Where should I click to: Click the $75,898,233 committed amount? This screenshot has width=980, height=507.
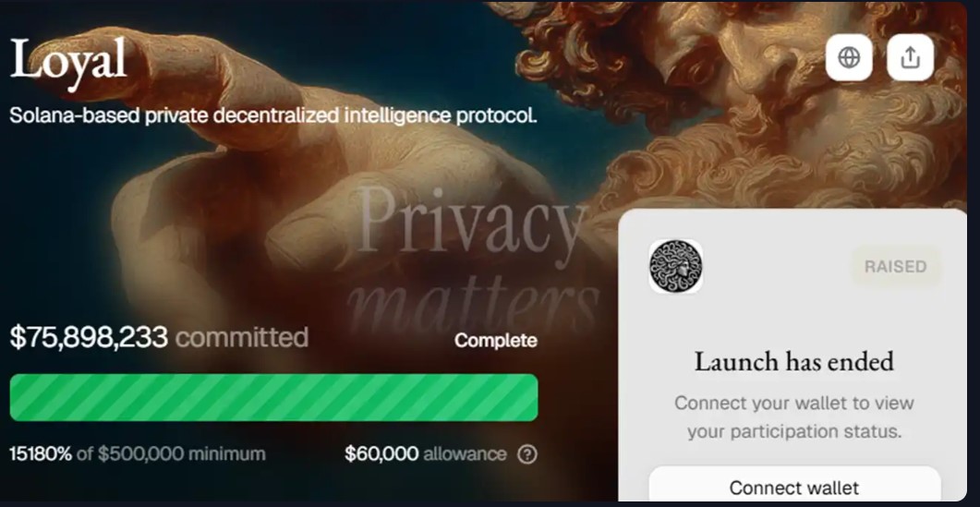point(89,337)
